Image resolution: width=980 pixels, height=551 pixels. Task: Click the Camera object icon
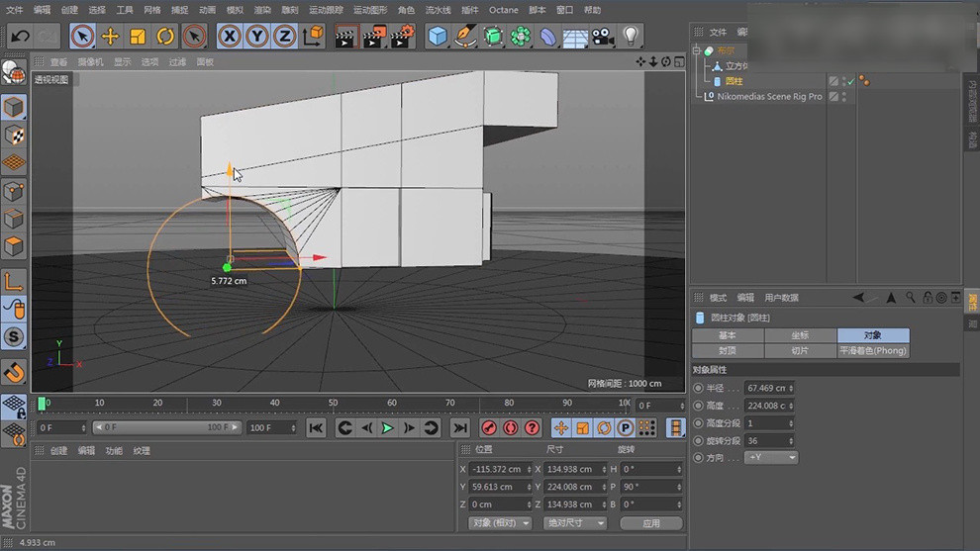pyautogui.click(x=603, y=37)
